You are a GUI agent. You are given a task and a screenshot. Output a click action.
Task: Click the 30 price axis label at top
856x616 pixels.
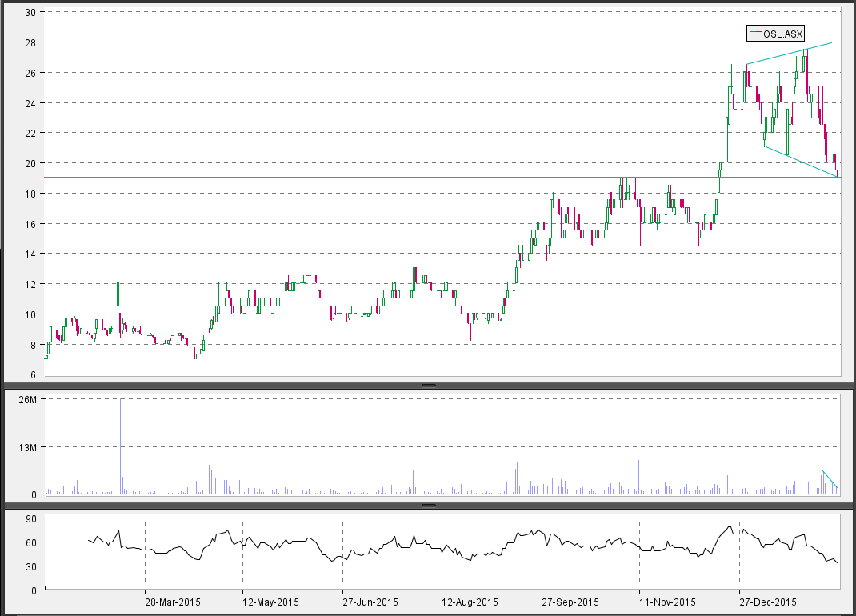(30, 13)
